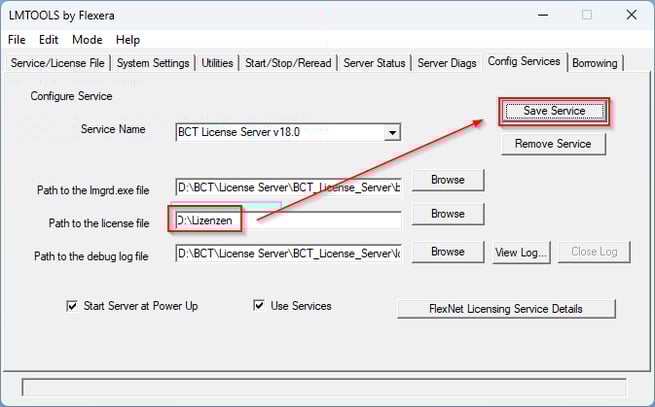Go to Start/Stop/Reread tab
Image resolution: width=655 pixels, height=407 pixels.
[x=288, y=63]
